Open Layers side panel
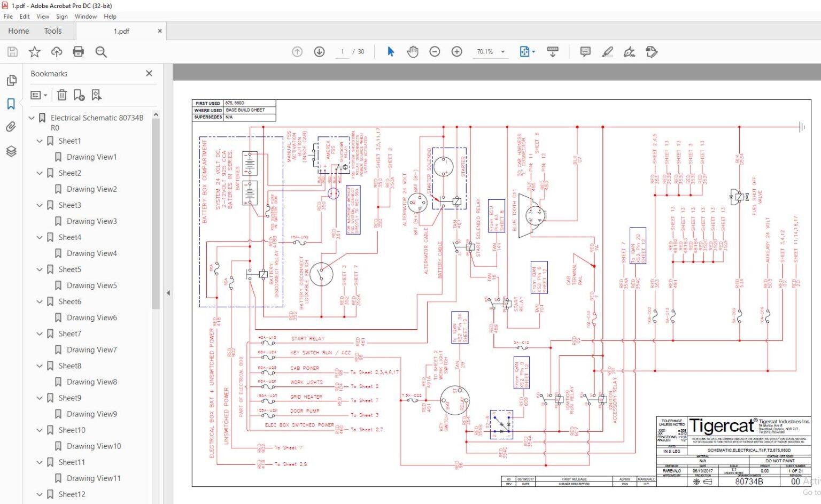 click(x=11, y=151)
